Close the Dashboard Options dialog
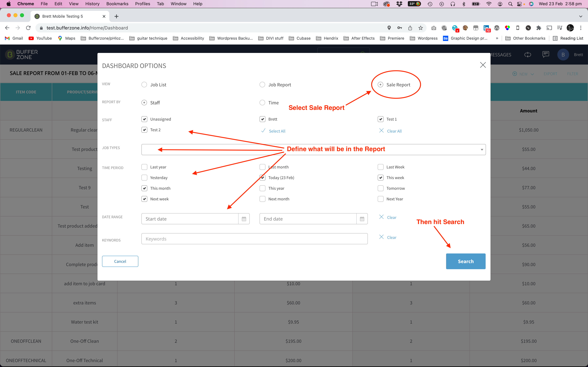Screen dimensions: 588x367 click(x=483, y=65)
